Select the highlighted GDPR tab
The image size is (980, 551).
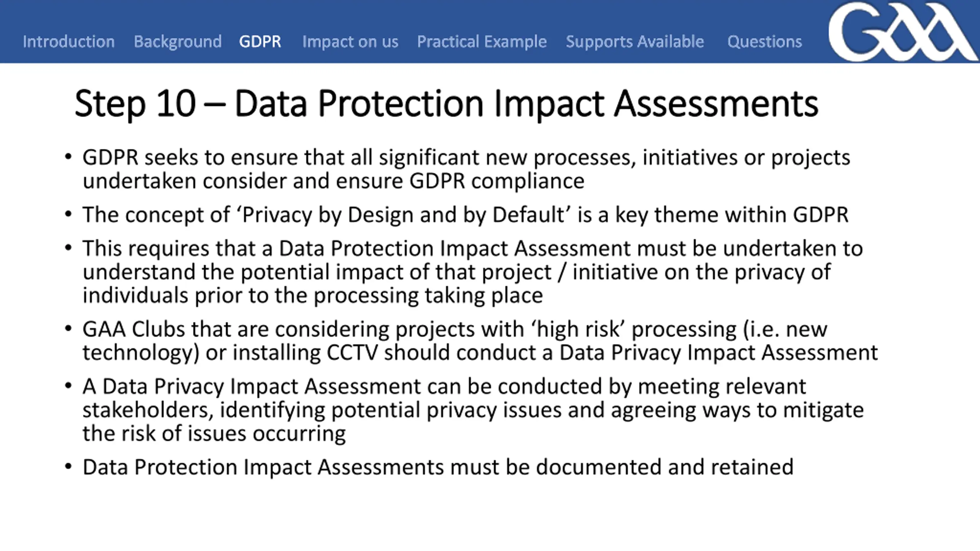(x=260, y=41)
